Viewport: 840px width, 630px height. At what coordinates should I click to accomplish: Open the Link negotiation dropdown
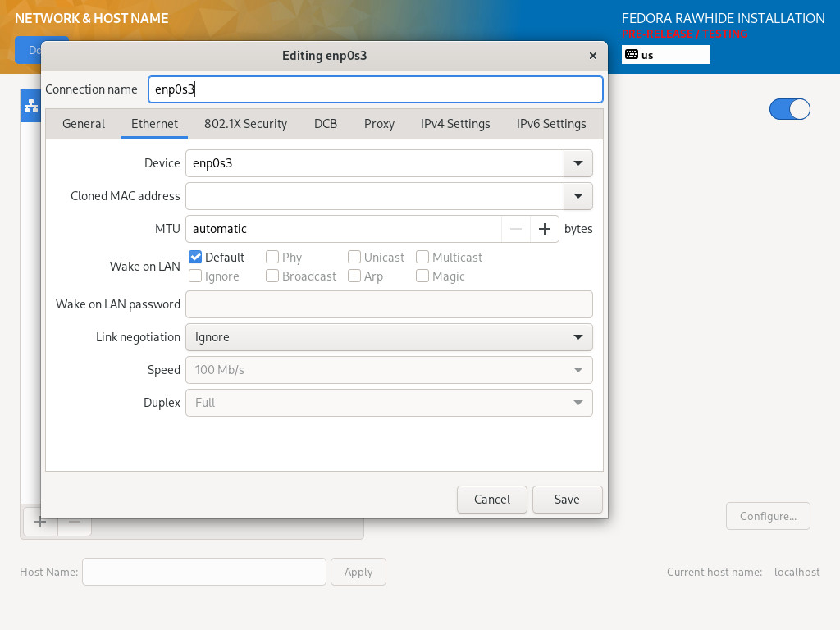click(389, 337)
